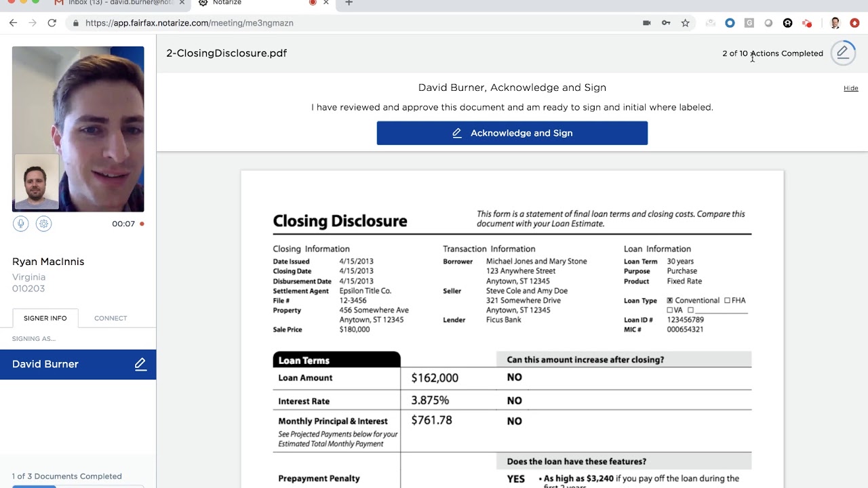The width and height of the screenshot is (868, 488).
Task: Hide the acknowledgement banner via Hide link
Action: pyautogui.click(x=850, y=88)
